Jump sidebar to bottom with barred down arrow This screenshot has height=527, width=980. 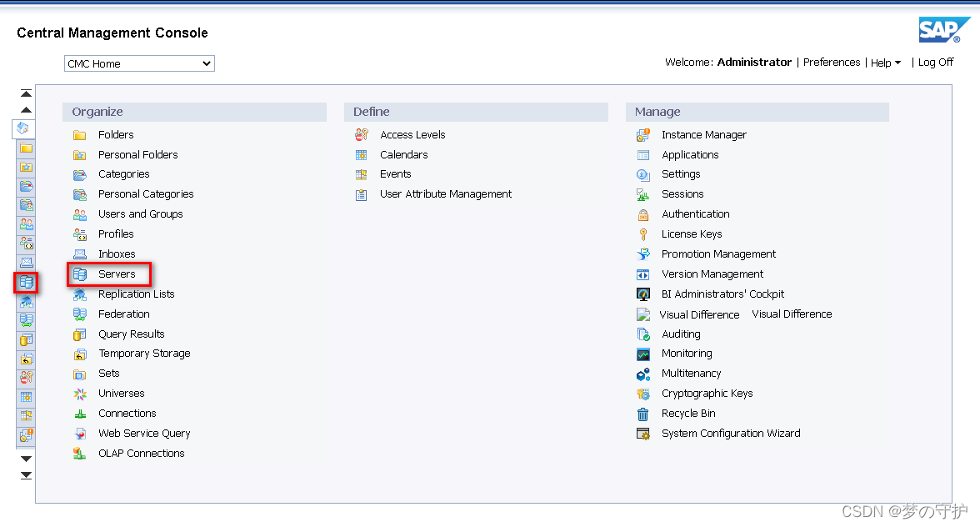(26, 476)
